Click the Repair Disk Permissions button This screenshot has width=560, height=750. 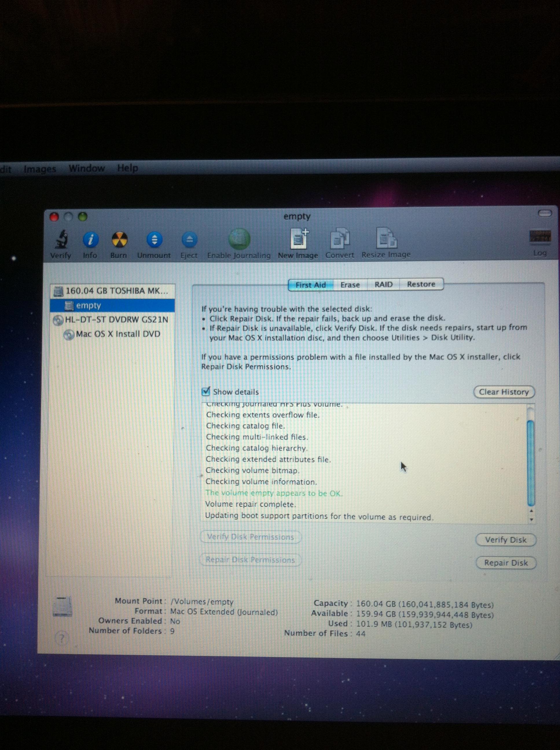coord(251,560)
